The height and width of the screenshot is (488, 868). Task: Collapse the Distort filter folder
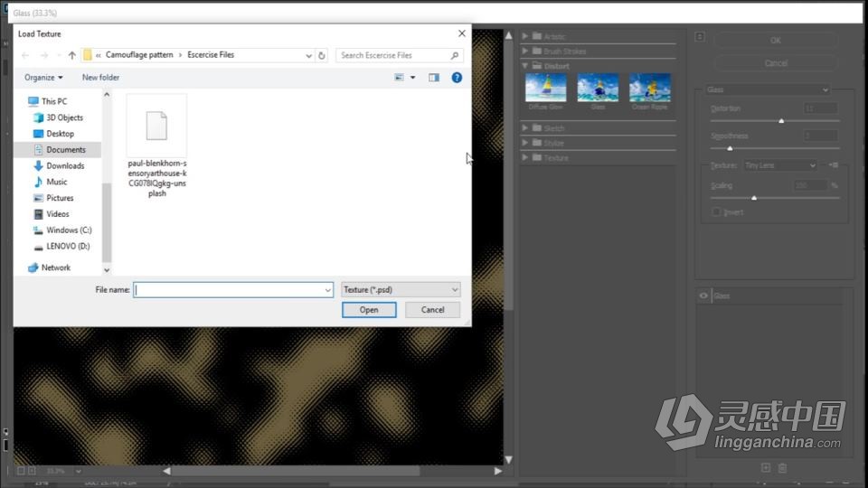point(524,65)
